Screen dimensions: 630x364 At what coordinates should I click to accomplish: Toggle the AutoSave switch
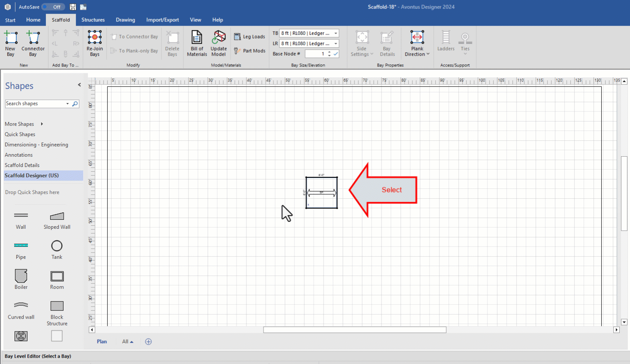(x=53, y=7)
